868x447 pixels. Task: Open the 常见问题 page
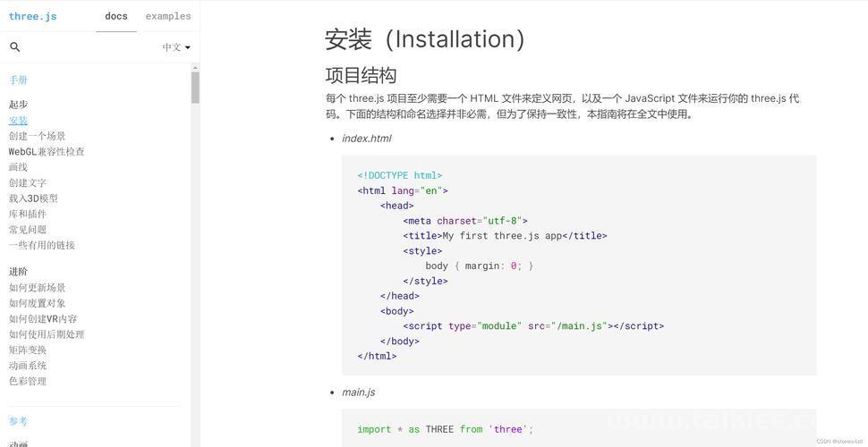pyautogui.click(x=28, y=229)
